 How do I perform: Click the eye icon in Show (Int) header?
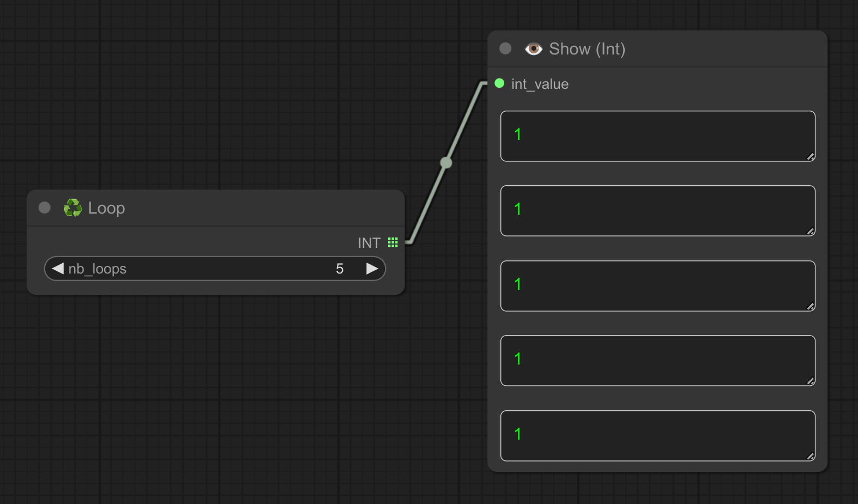click(533, 49)
